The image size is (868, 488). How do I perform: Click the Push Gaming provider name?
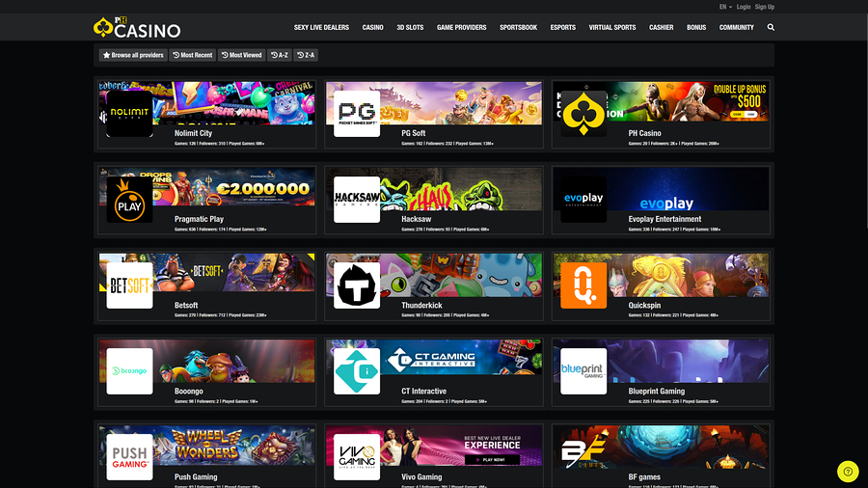pos(196,476)
